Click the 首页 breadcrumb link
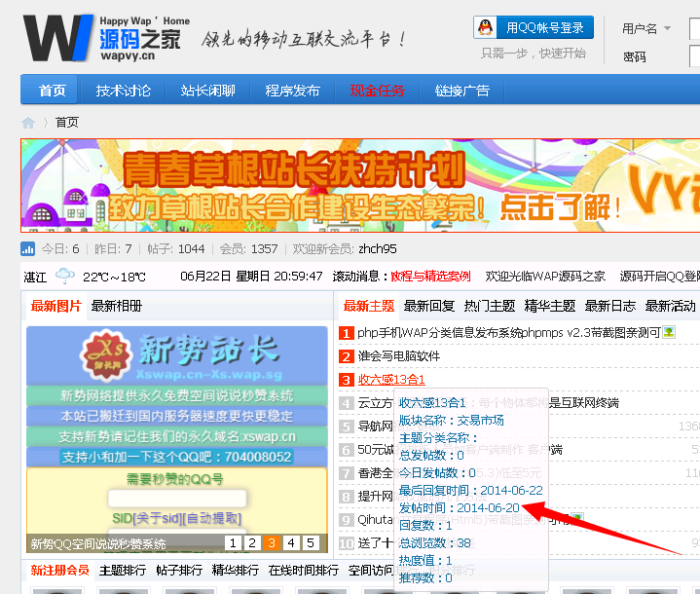Viewport: 700px width, 594px height. 67,123
